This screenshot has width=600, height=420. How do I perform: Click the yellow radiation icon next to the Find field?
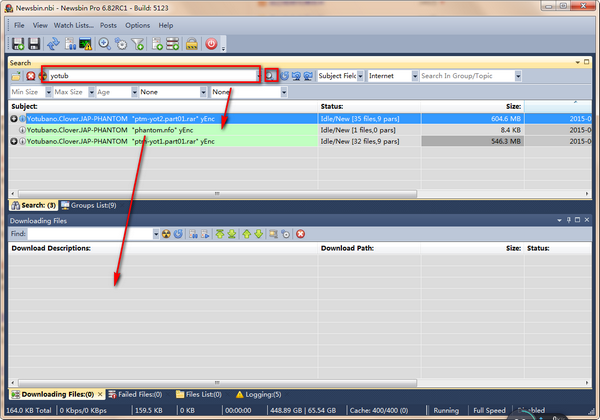(x=166, y=234)
